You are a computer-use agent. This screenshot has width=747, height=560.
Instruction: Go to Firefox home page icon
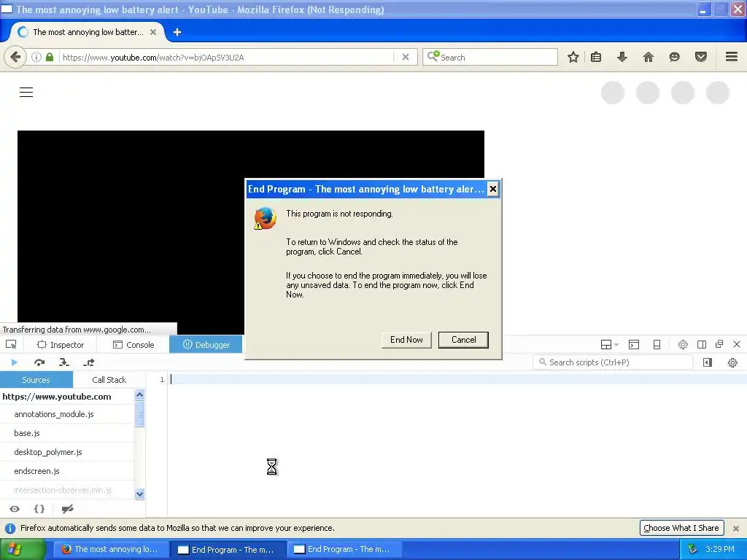(648, 57)
